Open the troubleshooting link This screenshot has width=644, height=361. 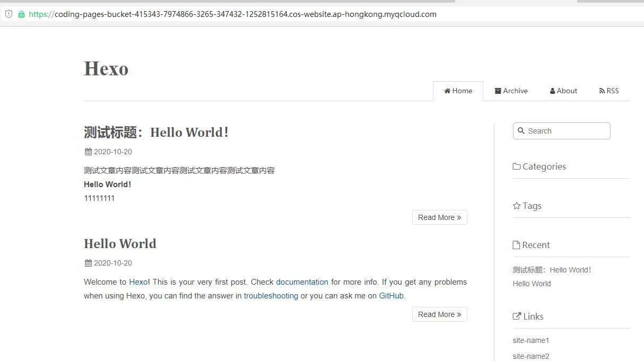(x=271, y=296)
